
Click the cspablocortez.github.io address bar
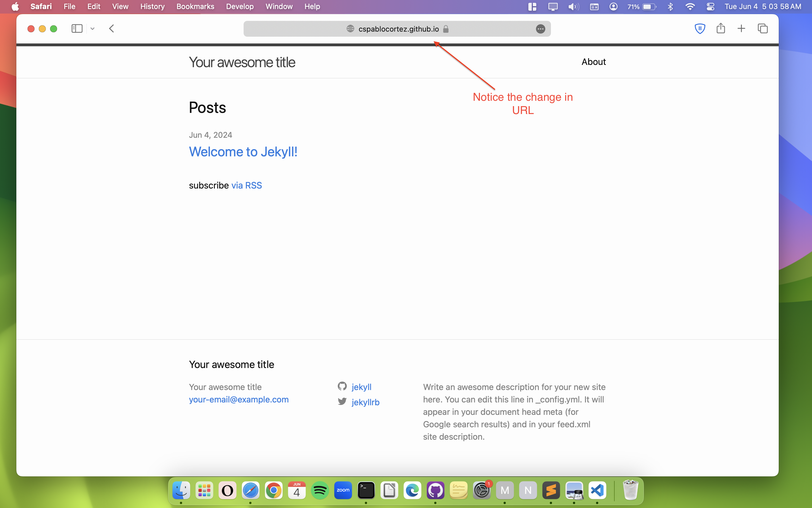pos(397,29)
